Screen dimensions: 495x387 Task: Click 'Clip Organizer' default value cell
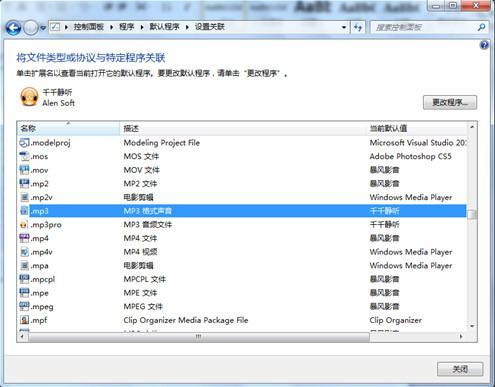coord(396,320)
